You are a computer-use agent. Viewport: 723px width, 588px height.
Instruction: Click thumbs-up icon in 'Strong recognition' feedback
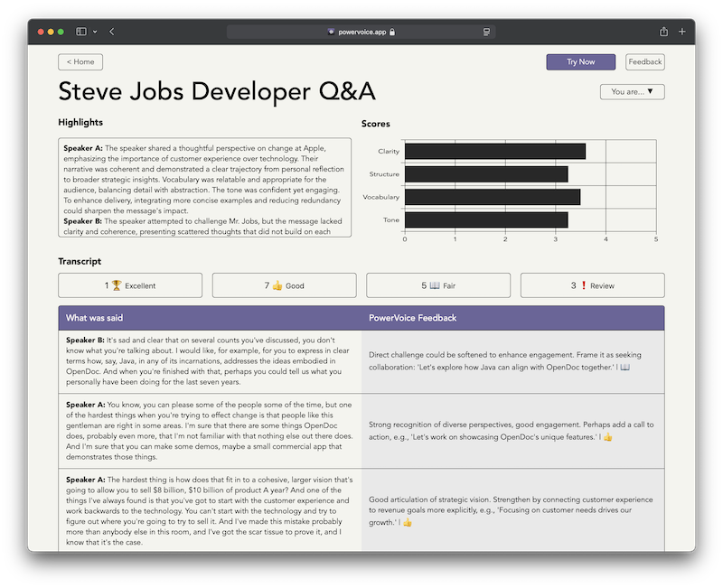(607, 437)
